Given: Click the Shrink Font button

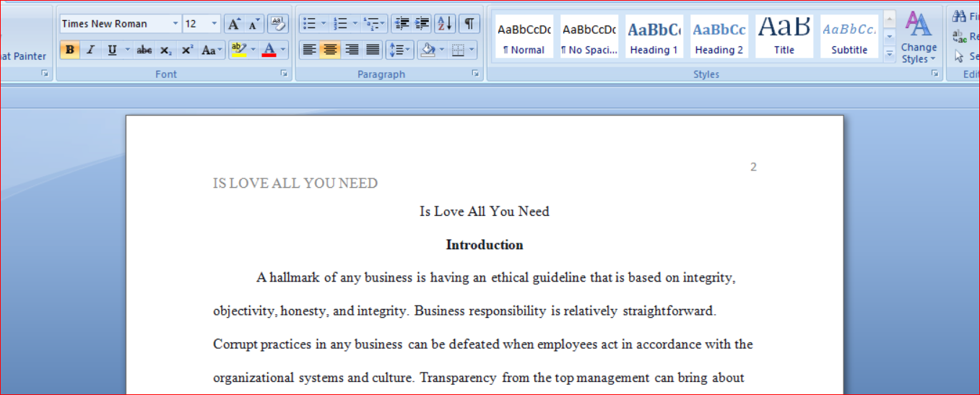Looking at the screenshot, I should pos(253,24).
